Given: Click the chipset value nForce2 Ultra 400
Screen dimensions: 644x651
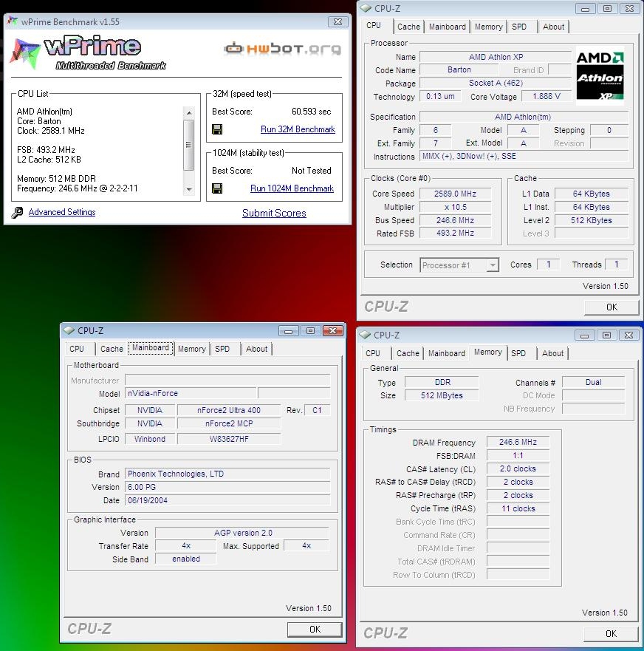Looking at the screenshot, I should 229,410.
